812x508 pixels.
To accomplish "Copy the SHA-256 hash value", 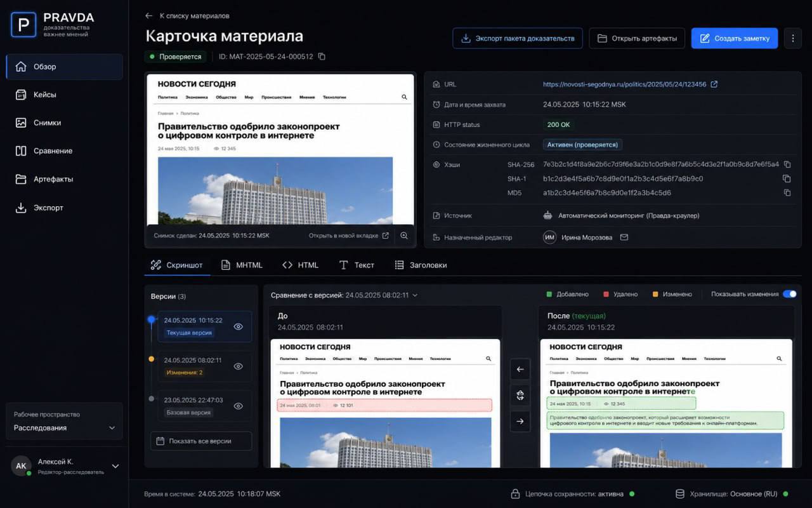I will (787, 164).
